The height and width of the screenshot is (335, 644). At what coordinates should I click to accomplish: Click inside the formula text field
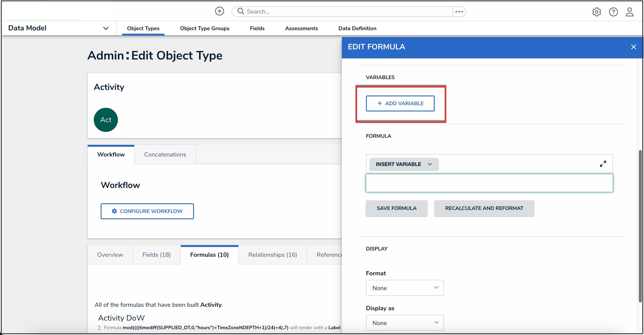[x=489, y=183]
